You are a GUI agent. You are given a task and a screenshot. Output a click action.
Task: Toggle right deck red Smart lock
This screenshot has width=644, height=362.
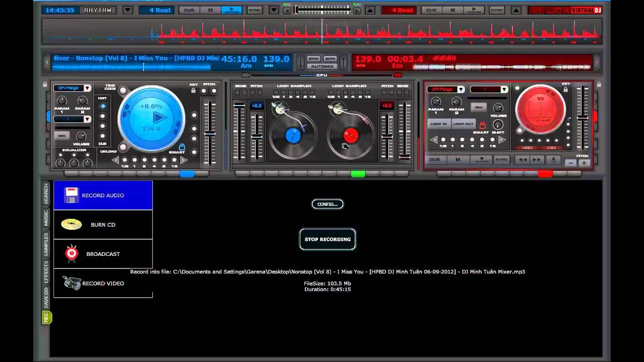point(482,126)
